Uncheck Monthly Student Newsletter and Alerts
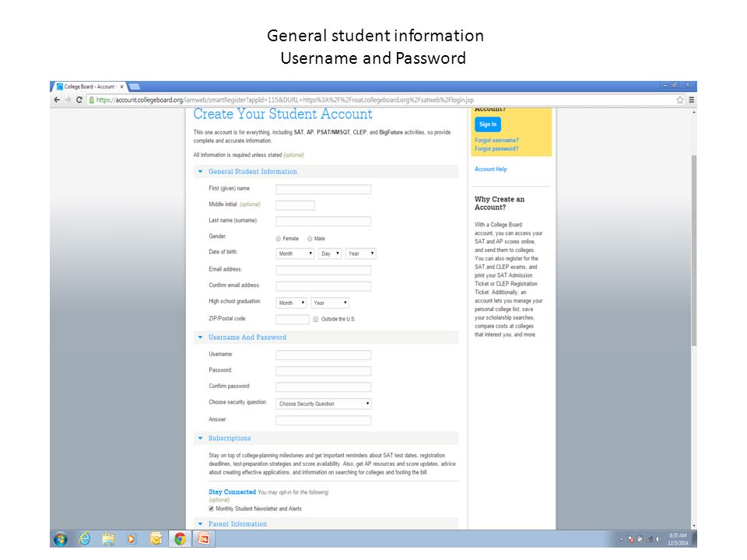Viewport: 747px width, 560px height. coord(211,509)
